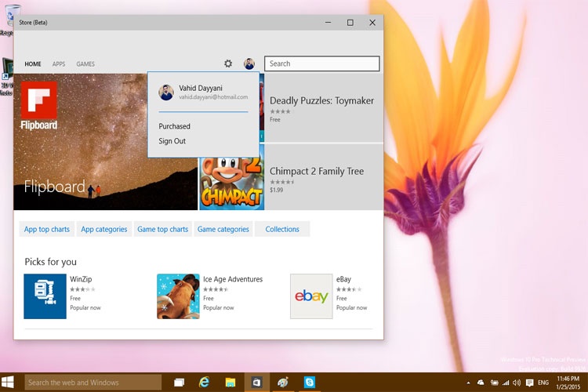
Task: Launch Skype from the taskbar
Action: pos(310,383)
